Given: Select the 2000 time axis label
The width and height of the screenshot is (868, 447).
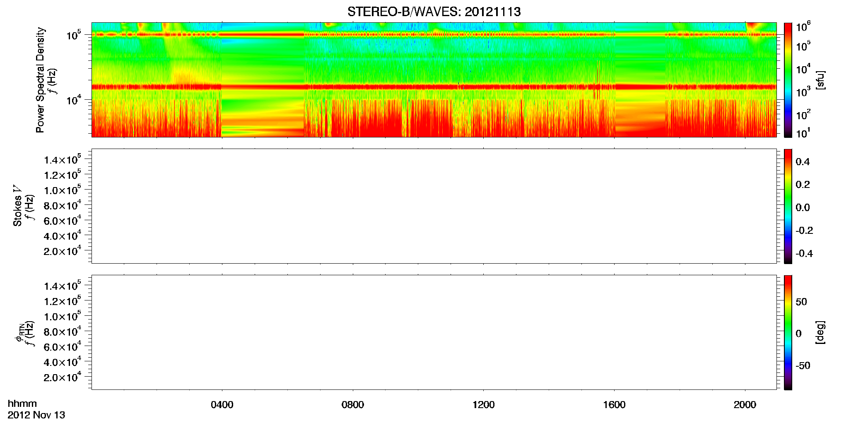Looking at the screenshot, I should [x=745, y=405].
